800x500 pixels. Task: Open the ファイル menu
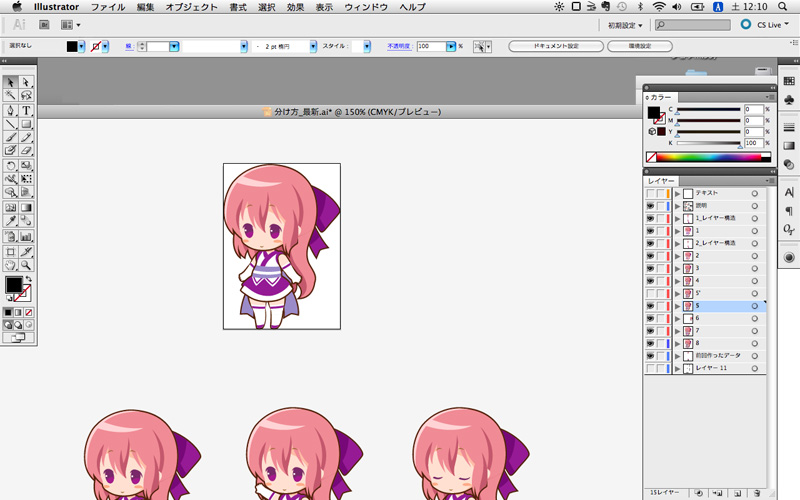[108, 7]
